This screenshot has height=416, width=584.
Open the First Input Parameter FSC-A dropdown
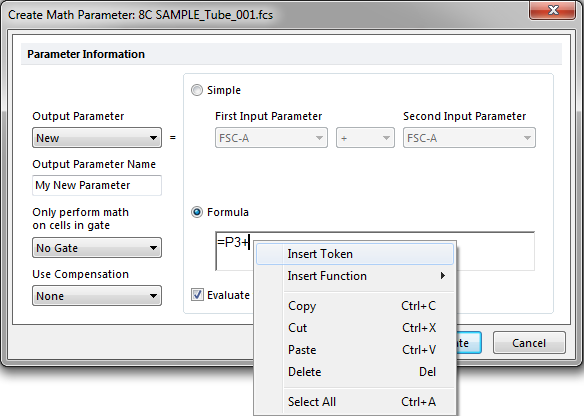(271, 138)
